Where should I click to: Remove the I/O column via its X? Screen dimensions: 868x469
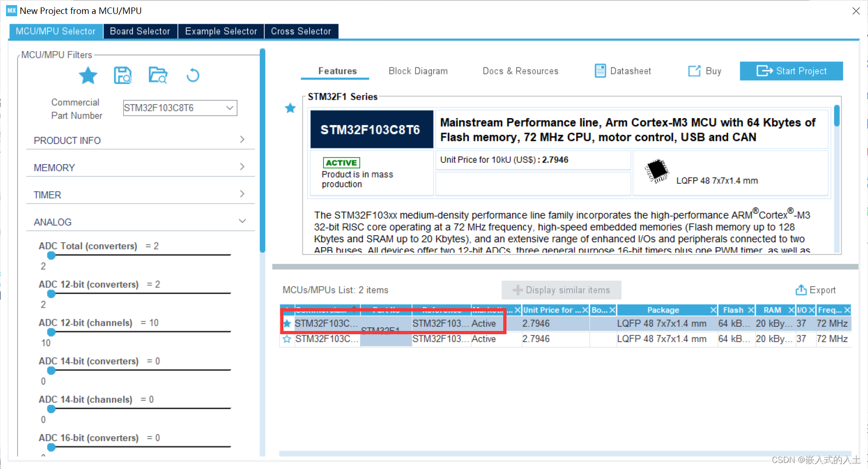tap(812, 310)
